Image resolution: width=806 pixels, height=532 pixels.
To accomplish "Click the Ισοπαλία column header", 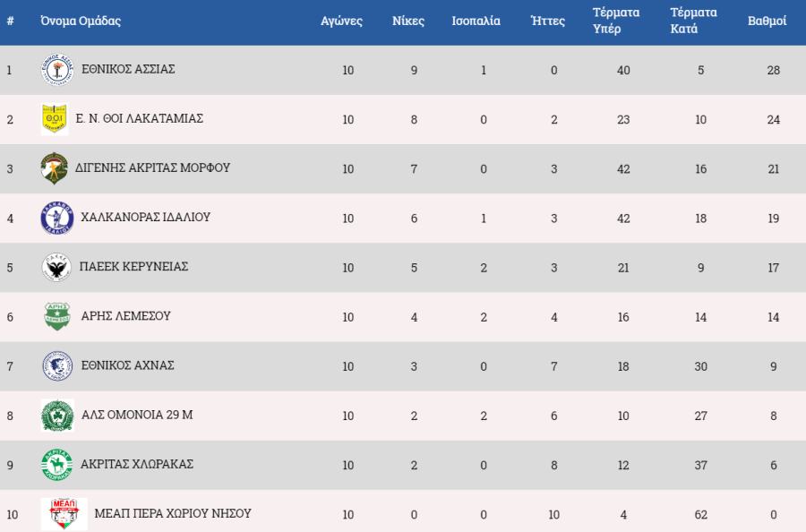I will (476, 21).
